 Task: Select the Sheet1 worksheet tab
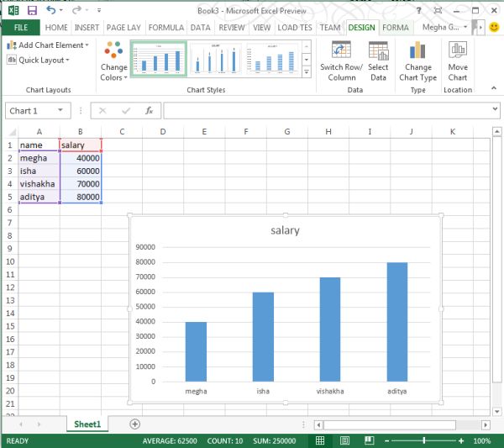(x=87, y=424)
